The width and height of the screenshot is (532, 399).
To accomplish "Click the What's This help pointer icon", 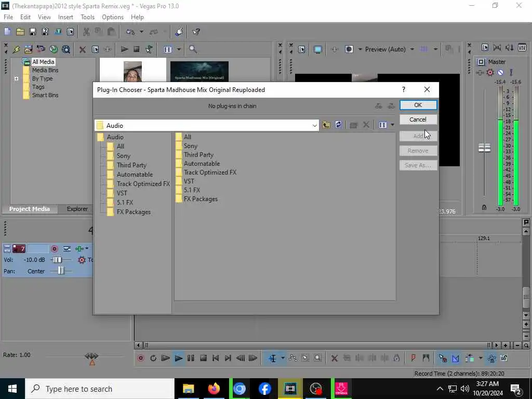I will tap(196, 32).
